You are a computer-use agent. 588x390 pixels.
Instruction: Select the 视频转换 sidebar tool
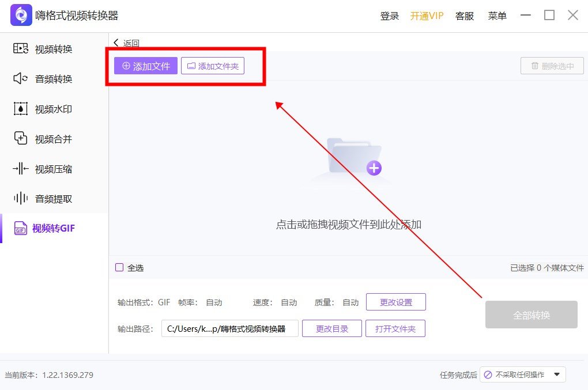click(49, 49)
